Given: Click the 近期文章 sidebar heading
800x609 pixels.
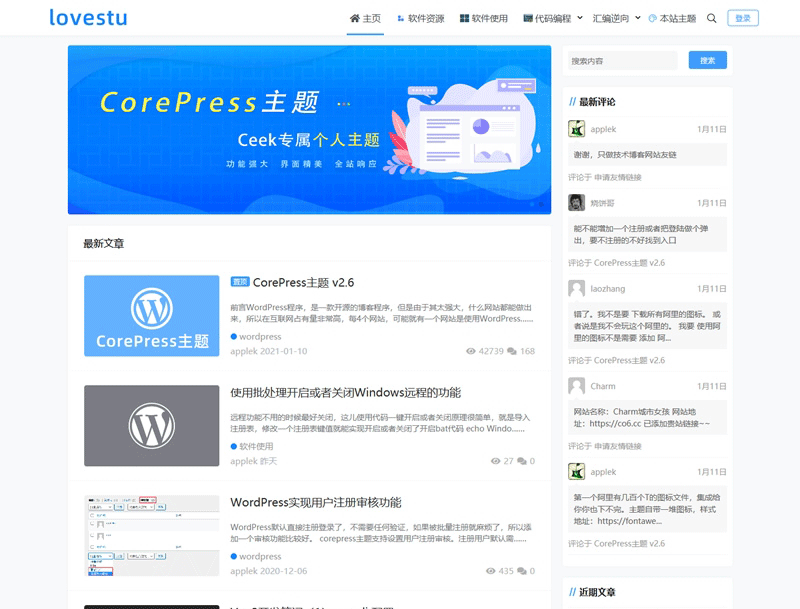Looking at the screenshot, I should [x=597, y=592].
